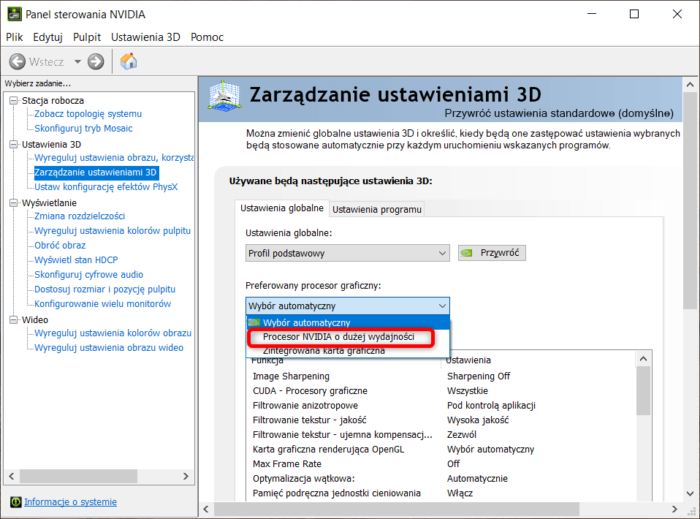
Task: Open Wyreguluj ustawienia kolorów pulpitu
Action: coord(112,231)
